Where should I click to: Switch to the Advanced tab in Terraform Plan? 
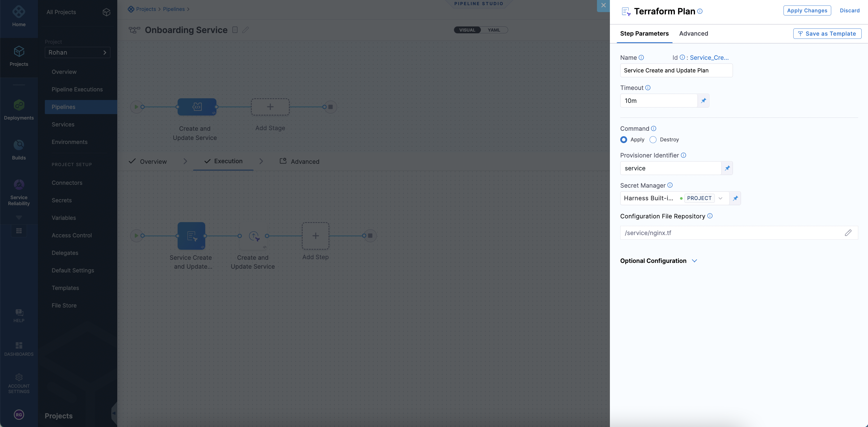[x=694, y=33]
